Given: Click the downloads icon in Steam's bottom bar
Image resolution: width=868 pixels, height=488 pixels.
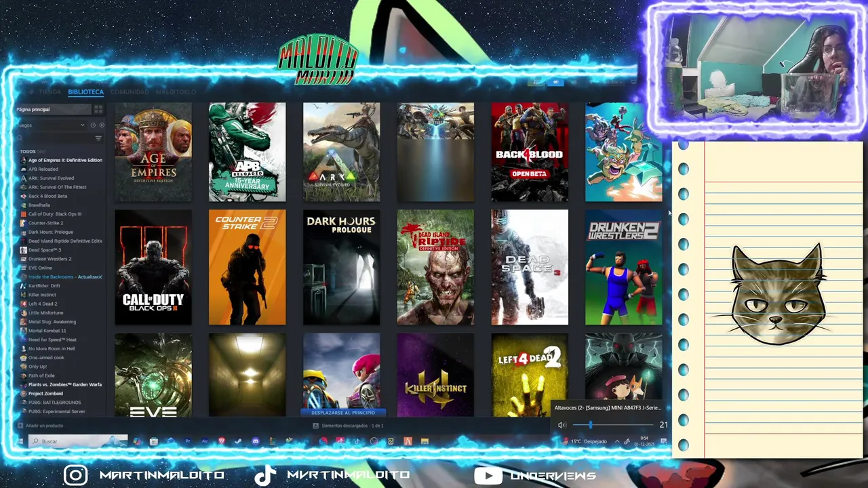Looking at the screenshot, I should click(x=316, y=426).
